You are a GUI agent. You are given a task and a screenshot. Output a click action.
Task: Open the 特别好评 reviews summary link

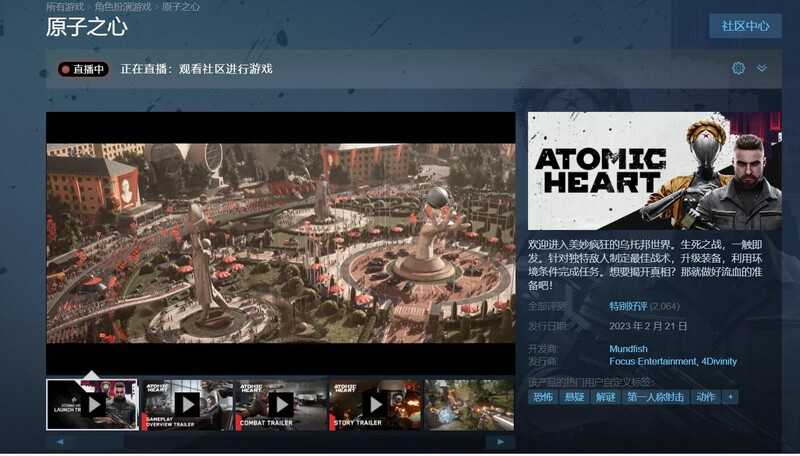point(628,306)
